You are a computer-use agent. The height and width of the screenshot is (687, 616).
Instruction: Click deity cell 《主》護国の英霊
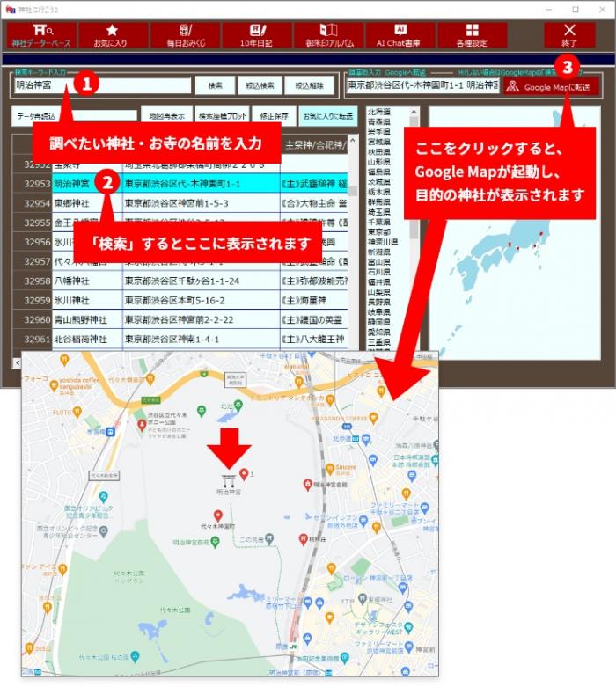pyautogui.click(x=314, y=319)
